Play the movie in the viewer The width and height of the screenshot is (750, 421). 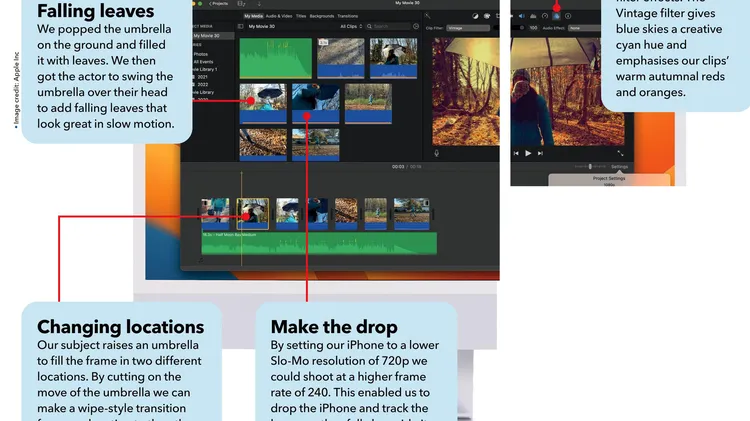tap(528, 154)
